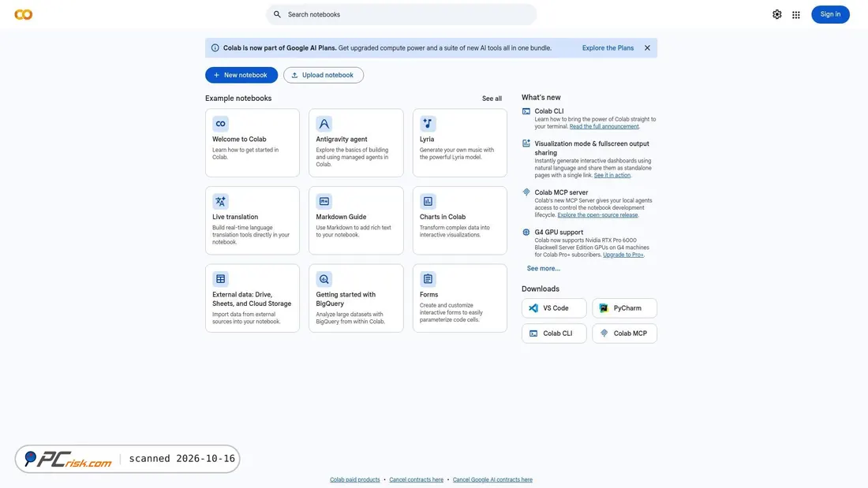
Task: Open settings via the gear icon
Action: pos(776,14)
